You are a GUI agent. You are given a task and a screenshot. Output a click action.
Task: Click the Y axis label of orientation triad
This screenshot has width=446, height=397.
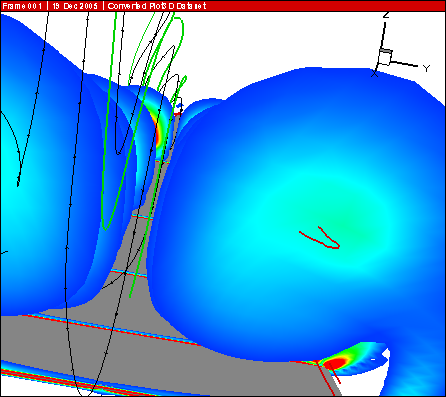tap(426, 69)
